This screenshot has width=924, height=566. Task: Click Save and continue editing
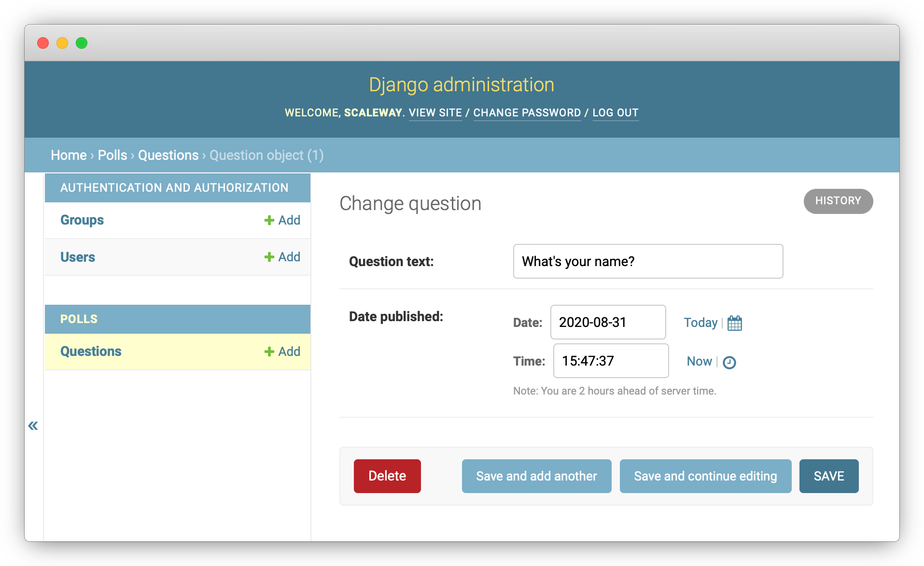click(705, 476)
